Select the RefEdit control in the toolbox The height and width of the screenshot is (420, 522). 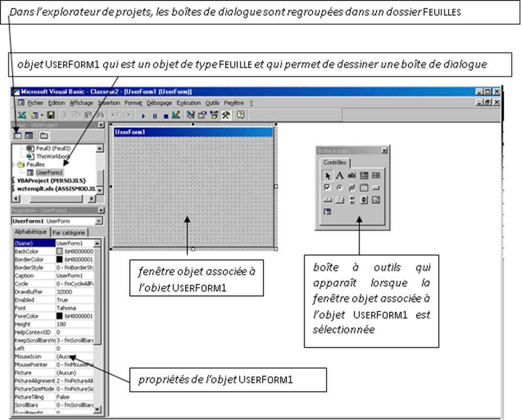(x=327, y=211)
